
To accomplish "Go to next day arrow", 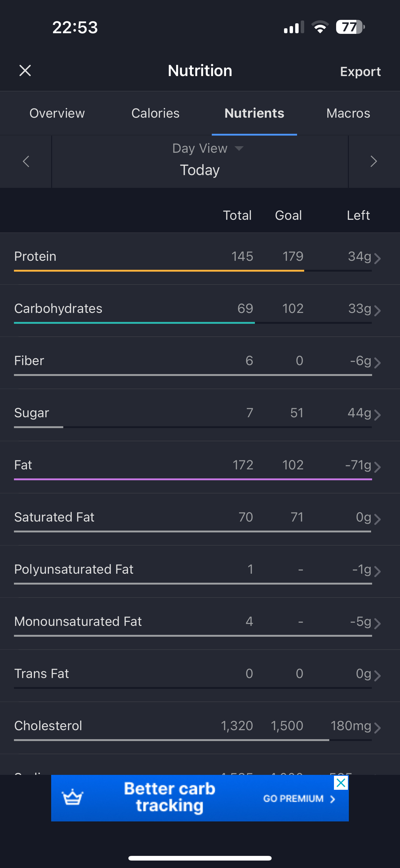I will (374, 161).
